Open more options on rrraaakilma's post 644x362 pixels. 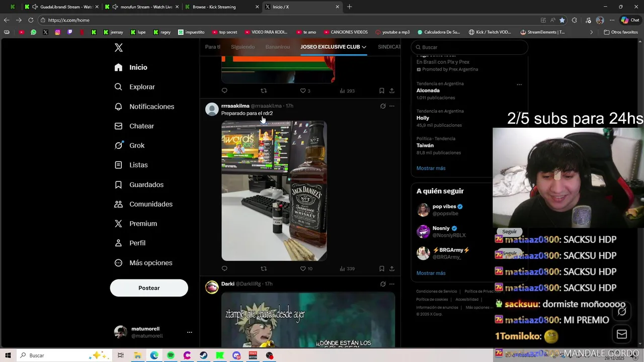pyautogui.click(x=392, y=106)
